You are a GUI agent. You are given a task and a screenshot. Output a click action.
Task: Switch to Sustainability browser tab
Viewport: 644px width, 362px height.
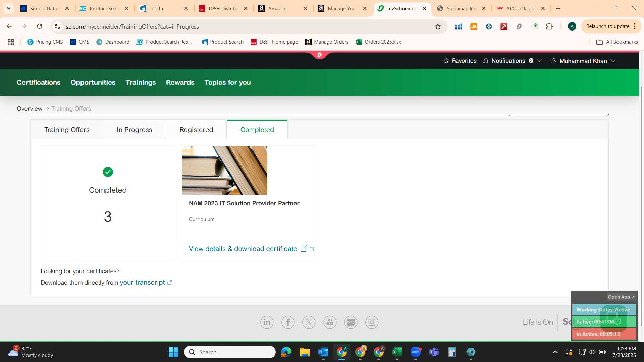tap(461, 8)
